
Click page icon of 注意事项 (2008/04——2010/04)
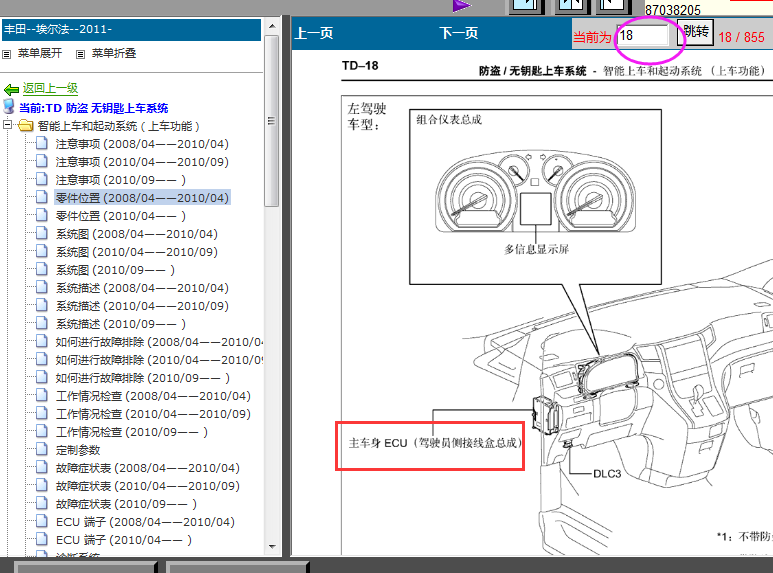(x=42, y=143)
